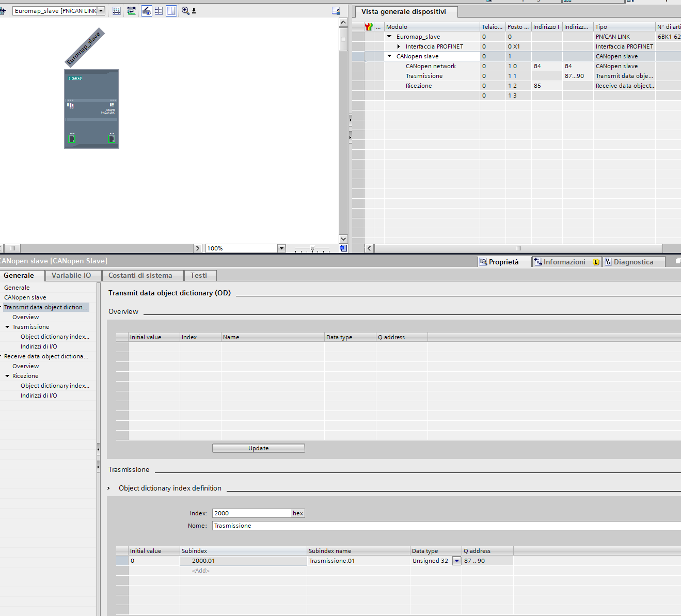Click the show module names icon
This screenshot has height=616, width=681.
[x=132, y=11]
